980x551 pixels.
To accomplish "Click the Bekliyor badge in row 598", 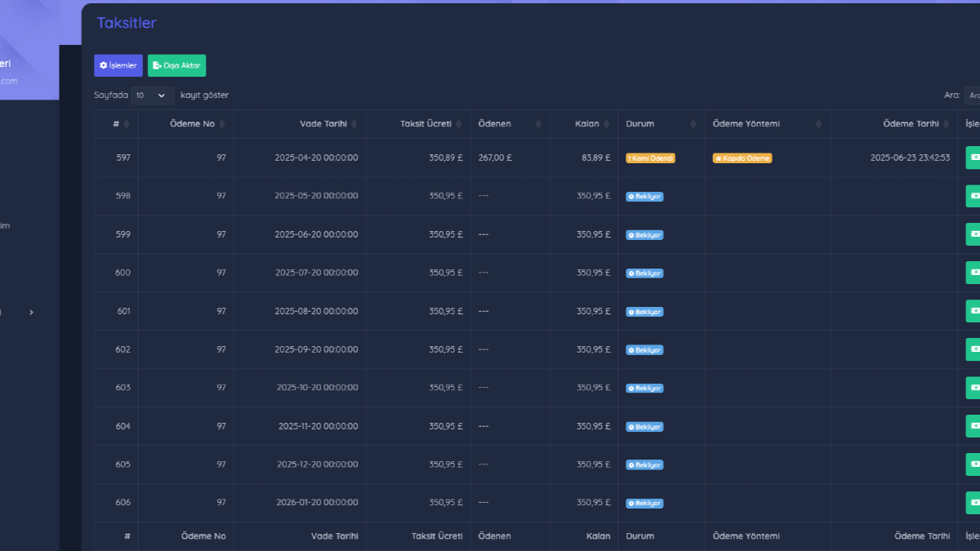I will (644, 197).
